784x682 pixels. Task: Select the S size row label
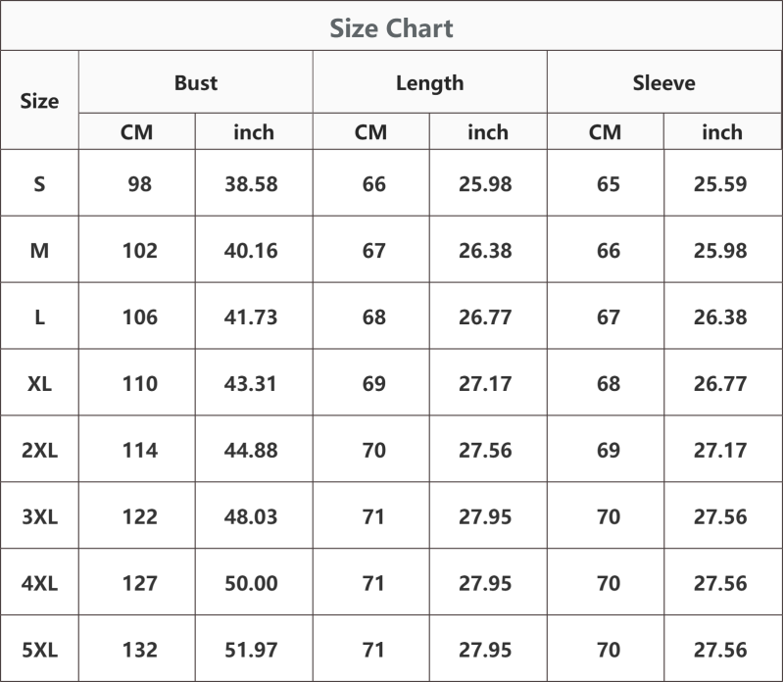coord(39,184)
